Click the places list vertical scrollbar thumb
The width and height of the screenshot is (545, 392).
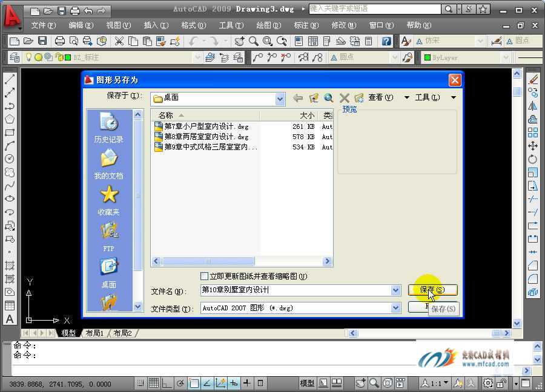click(138, 195)
